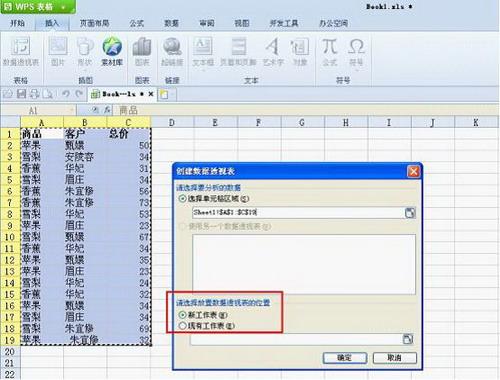Insert an equation with the π 公式 icon
Viewport: 500px width, 380px height.
[x=329, y=52]
